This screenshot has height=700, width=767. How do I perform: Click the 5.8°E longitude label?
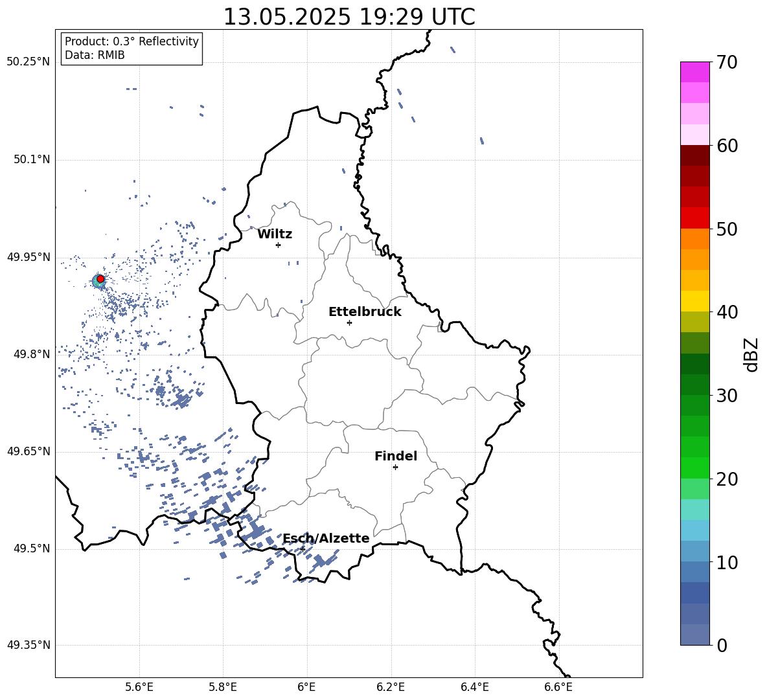coord(223,687)
